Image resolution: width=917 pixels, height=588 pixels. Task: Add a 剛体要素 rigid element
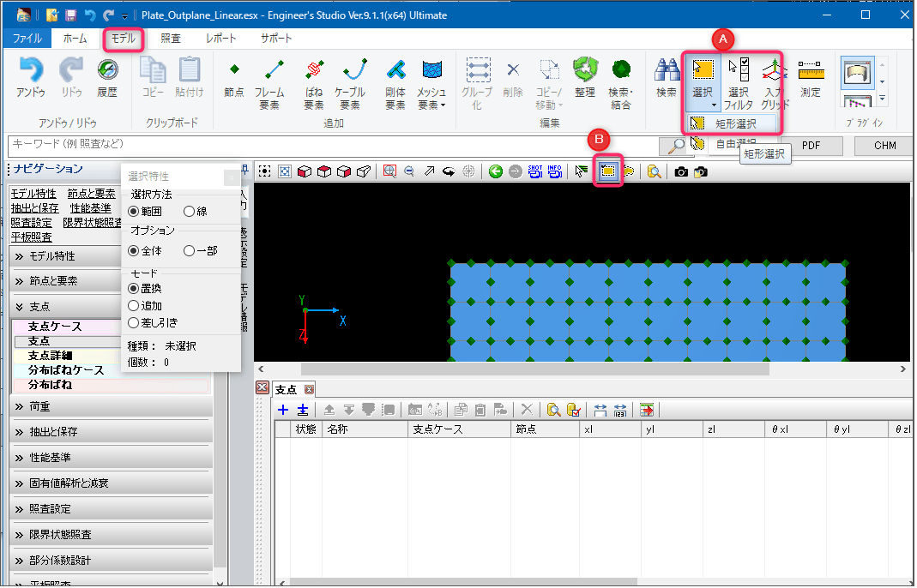tap(395, 83)
